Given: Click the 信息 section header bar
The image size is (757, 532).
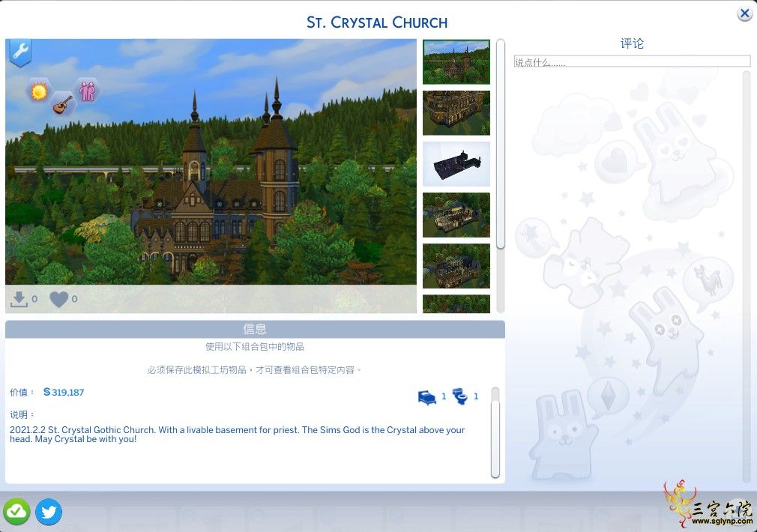Looking at the screenshot, I should [255, 329].
